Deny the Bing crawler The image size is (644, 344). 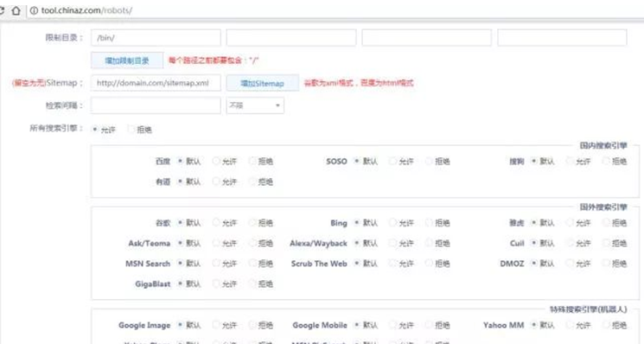point(429,222)
